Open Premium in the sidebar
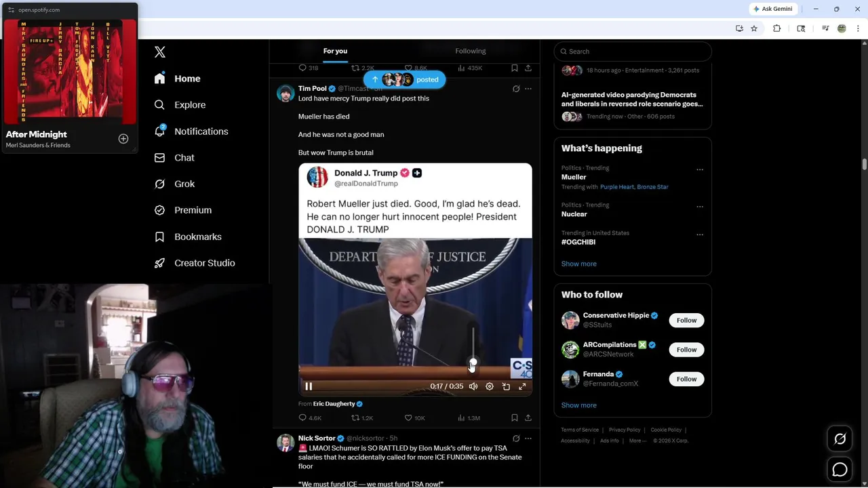868x488 pixels. coord(183,210)
